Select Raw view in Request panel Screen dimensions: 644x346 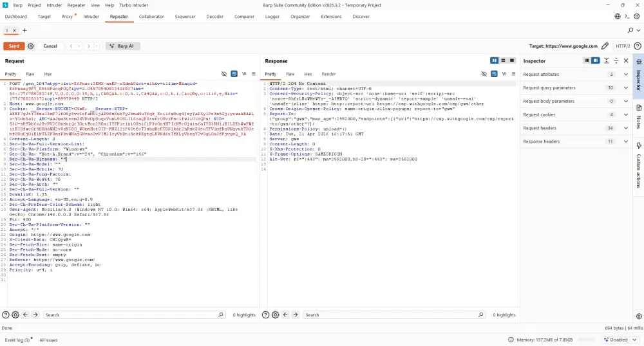click(30, 74)
